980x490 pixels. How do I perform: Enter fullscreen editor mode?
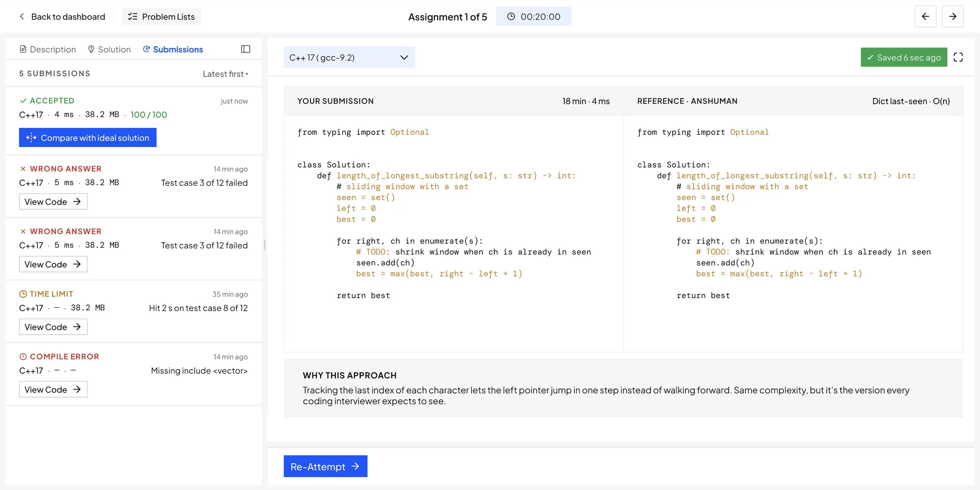958,57
